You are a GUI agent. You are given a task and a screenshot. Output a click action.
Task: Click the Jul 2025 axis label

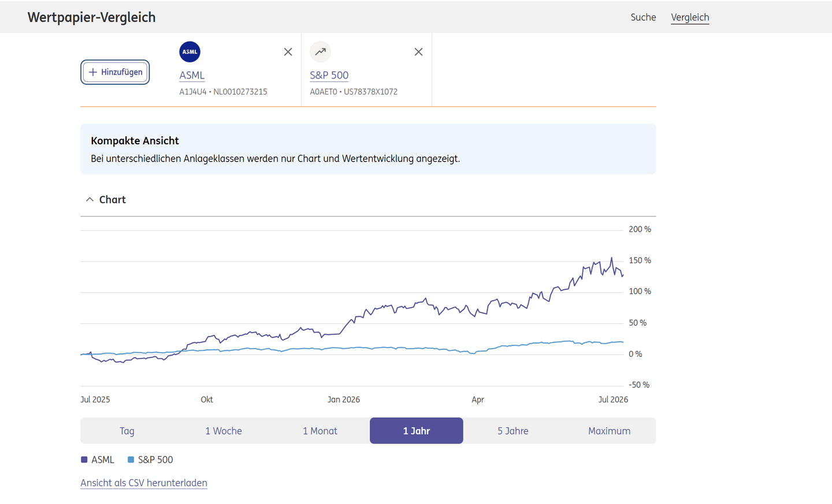(95, 400)
